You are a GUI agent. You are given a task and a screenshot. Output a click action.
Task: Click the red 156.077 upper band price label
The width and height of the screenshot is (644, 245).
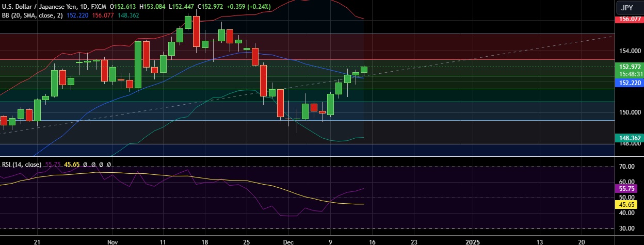629,19
